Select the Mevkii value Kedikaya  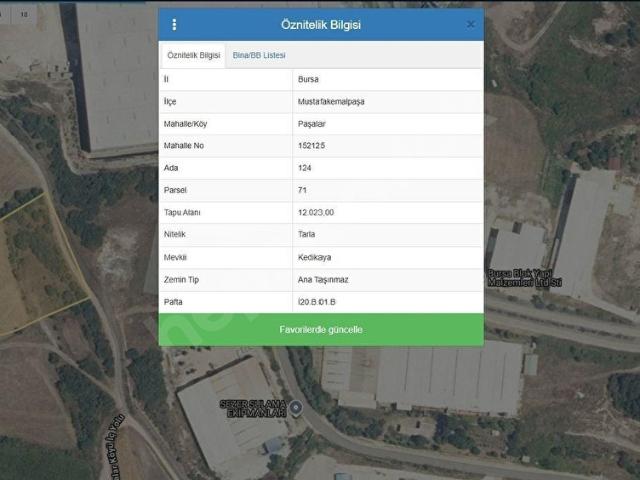pyautogui.click(x=314, y=258)
